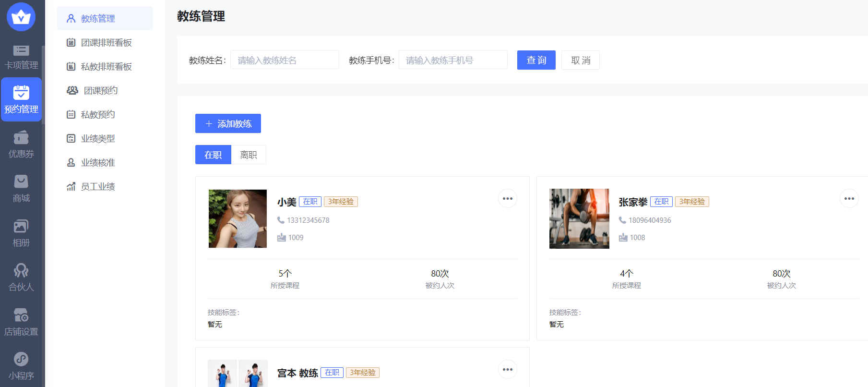Click 4个 所授课程 on 张家拳's card
The height and width of the screenshot is (387, 868).
pos(627,279)
